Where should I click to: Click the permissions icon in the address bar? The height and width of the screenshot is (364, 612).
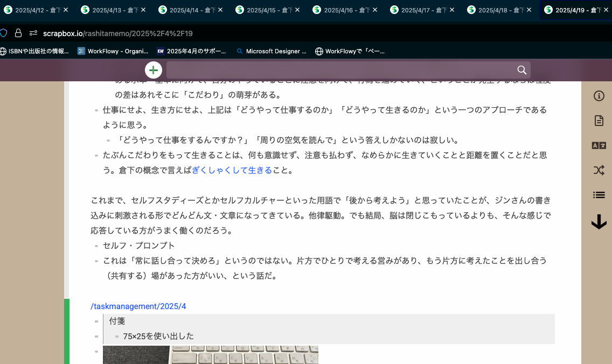point(33,32)
